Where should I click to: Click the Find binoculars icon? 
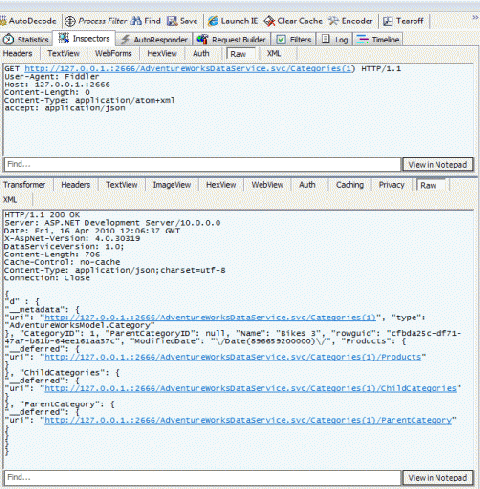pyautogui.click(x=136, y=21)
